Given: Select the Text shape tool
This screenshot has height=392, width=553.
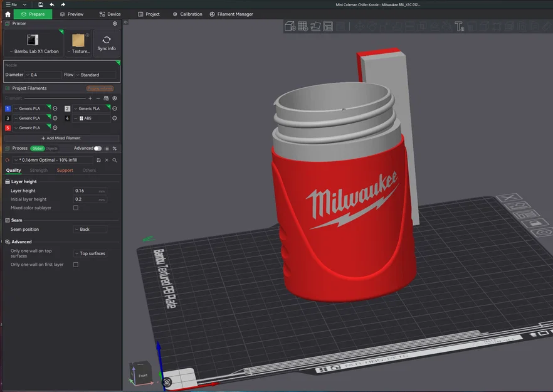Looking at the screenshot, I should (459, 26).
